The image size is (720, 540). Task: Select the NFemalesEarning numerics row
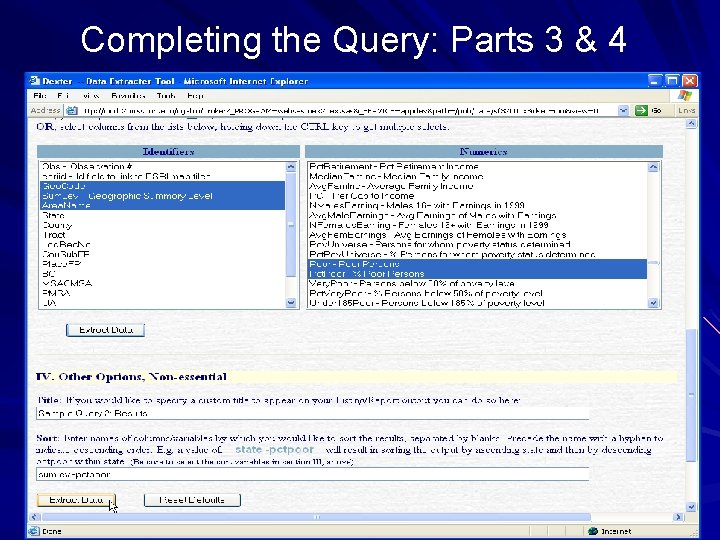point(477,225)
